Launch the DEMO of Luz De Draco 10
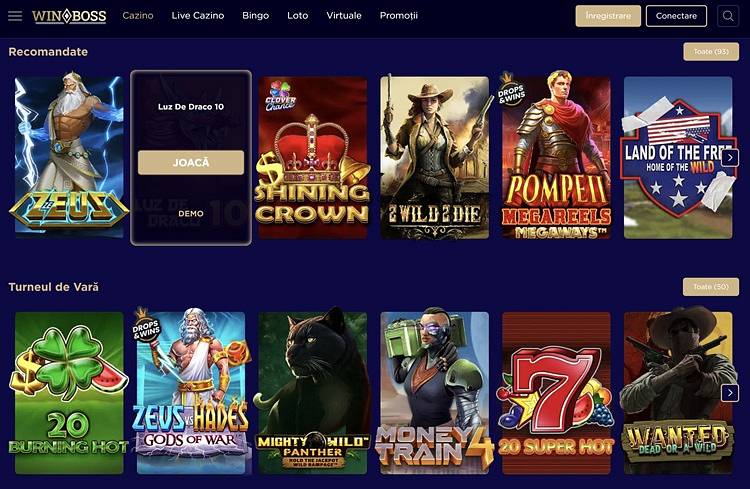Image resolution: width=750 pixels, height=489 pixels. click(x=191, y=213)
